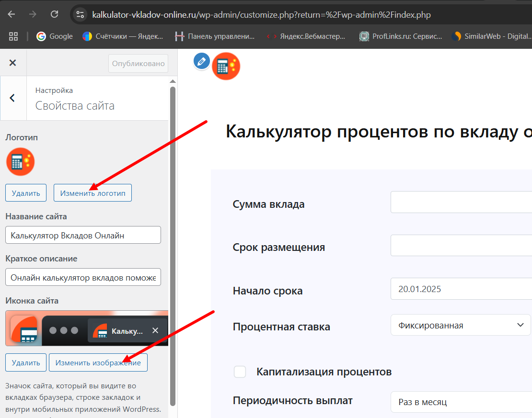Close the Customizer via the X icon
The width and height of the screenshot is (532, 418).
click(13, 63)
